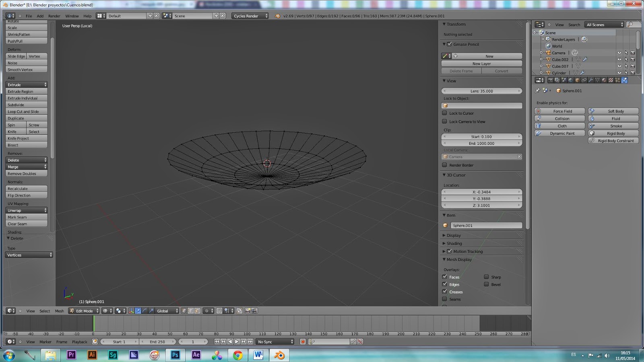Hide Cube.002 using its eye toggle

click(619, 59)
